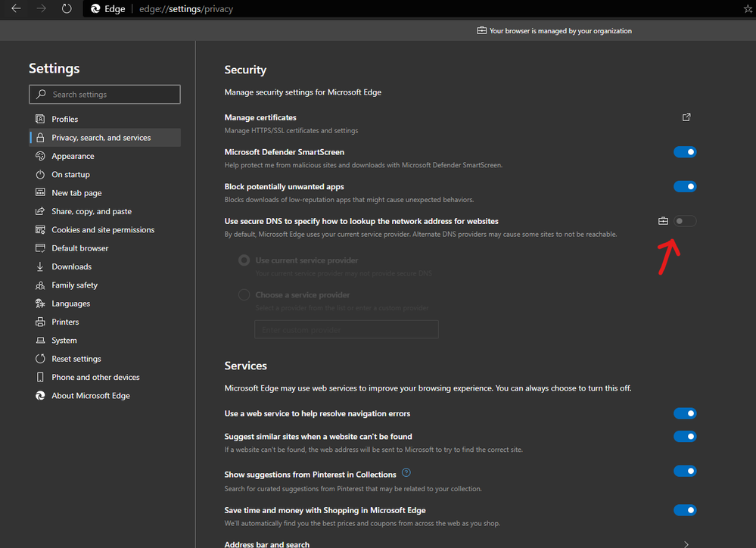Click the Appearance palette icon
The image size is (756, 548).
pyautogui.click(x=40, y=156)
